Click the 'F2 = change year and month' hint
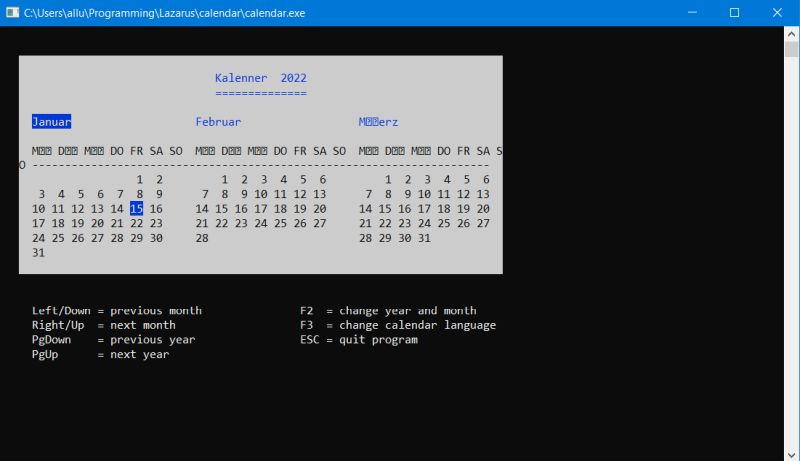The image size is (800, 461). [388, 311]
